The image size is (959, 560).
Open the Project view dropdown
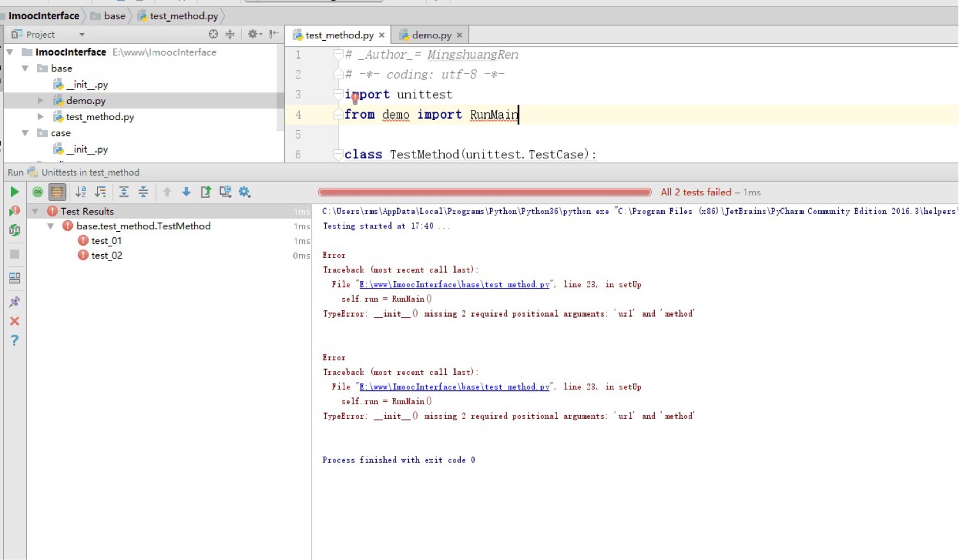[82, 34]
